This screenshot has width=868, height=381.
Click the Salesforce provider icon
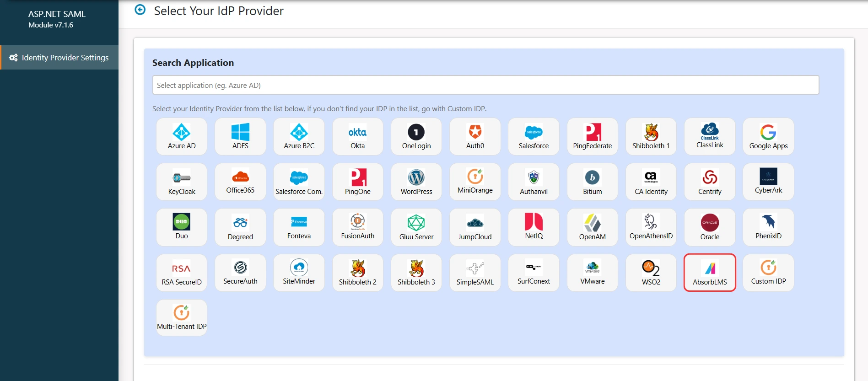pyautogui.click(x=534, y=136)
